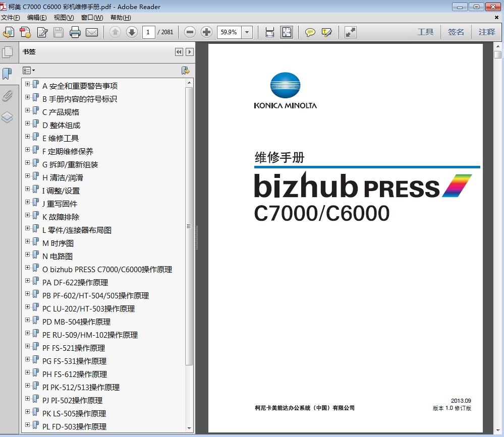Click the page number input field
Screen dimensions: 504x437
click(x=148, y=32)
